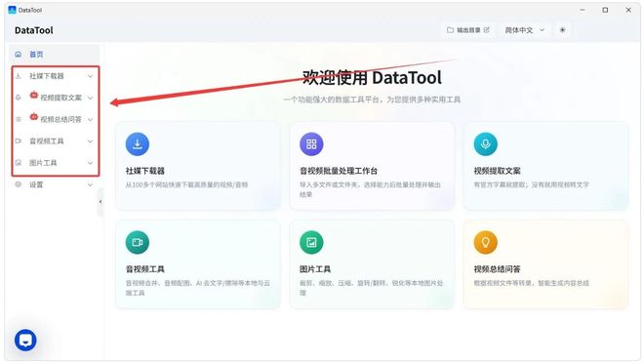This screenshot has width=644, height=364.
Task: Minimize the DataTool window
Action: (x=583, y=10)
